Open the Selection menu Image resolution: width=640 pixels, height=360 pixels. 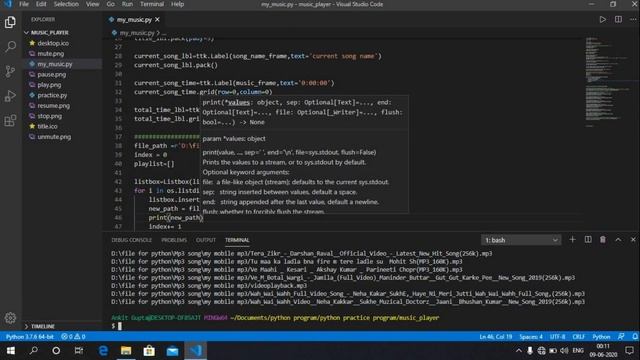pyautogui.click(x=66, y=4)
